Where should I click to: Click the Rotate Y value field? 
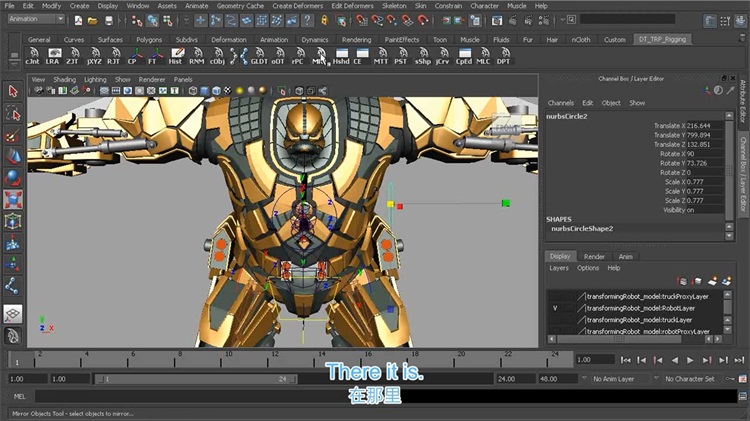[x=705, y=163]
